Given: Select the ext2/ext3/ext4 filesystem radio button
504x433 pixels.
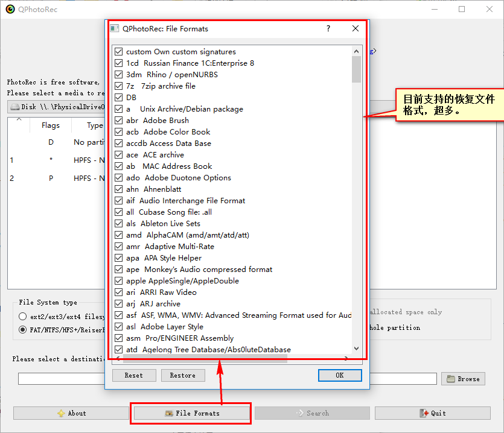Looking at the screenshot, I should pyautogui.click(x=22, y=317).
